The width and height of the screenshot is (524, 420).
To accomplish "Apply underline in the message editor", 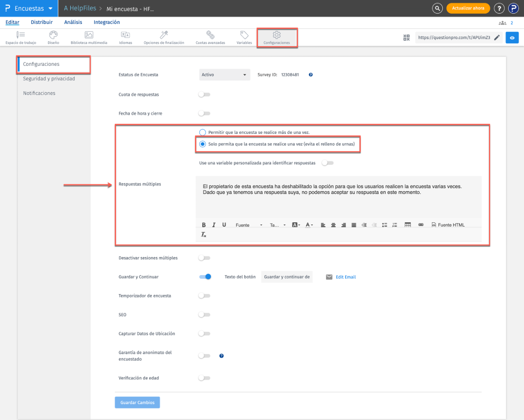I will [x=224, y=225].
